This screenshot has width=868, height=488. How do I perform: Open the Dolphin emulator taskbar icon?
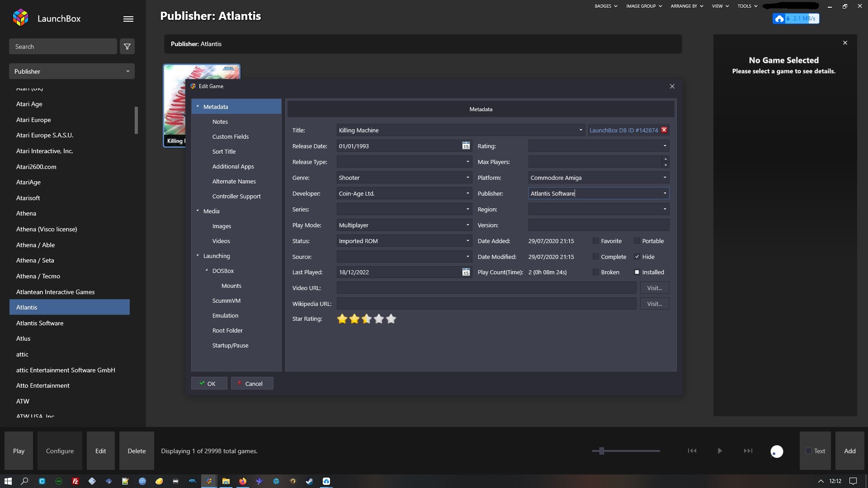coord(193,481)
